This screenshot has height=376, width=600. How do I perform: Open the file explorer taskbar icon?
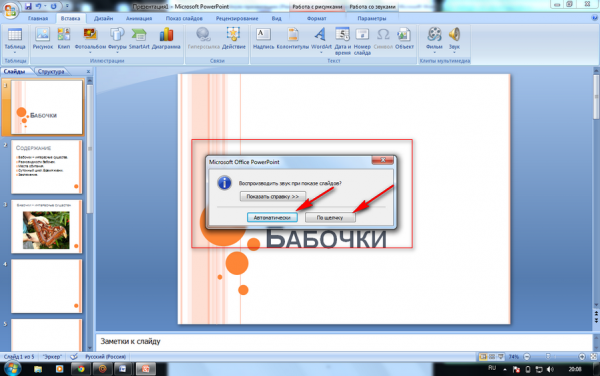coord(38,369)
